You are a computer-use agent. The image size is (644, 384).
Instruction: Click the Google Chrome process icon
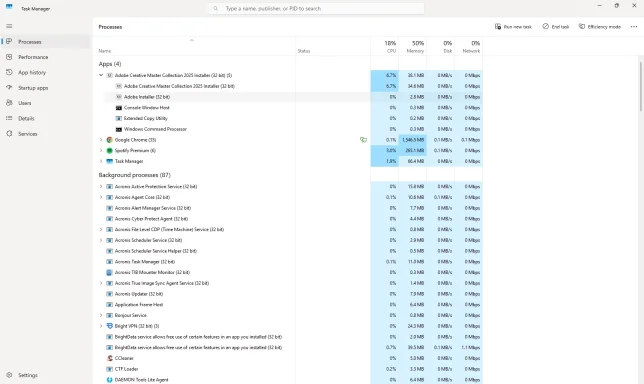coord(110,140)
